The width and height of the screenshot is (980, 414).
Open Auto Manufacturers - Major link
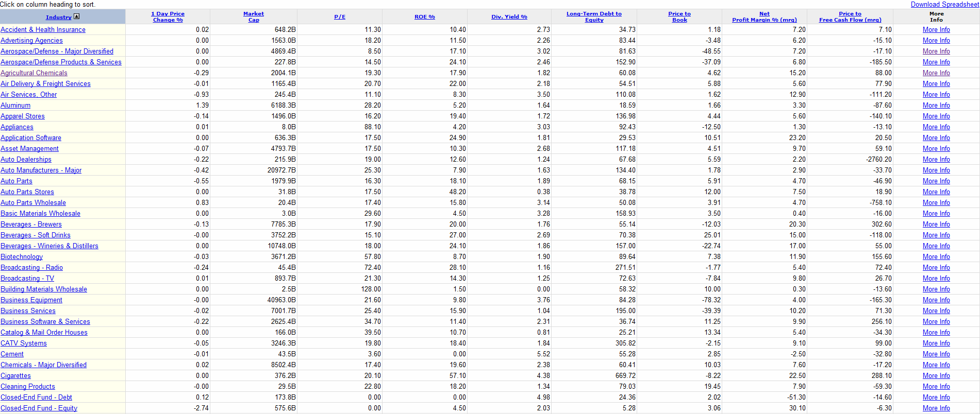[41, 170]
